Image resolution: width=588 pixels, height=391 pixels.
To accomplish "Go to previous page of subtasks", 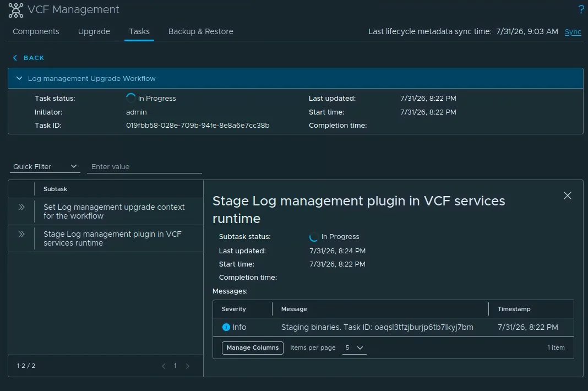I will click(164, 366).
